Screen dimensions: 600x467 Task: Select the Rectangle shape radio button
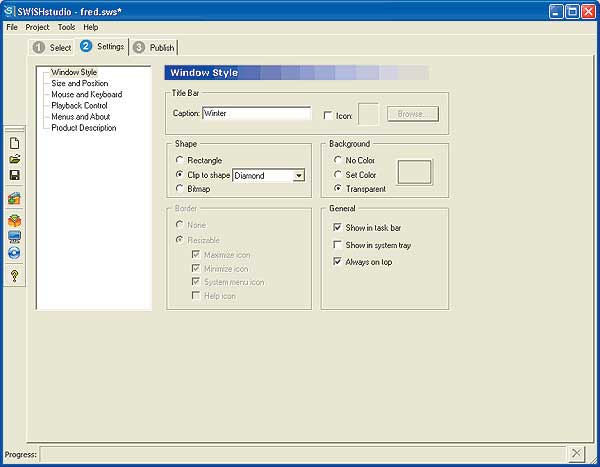tap(179, 160)
